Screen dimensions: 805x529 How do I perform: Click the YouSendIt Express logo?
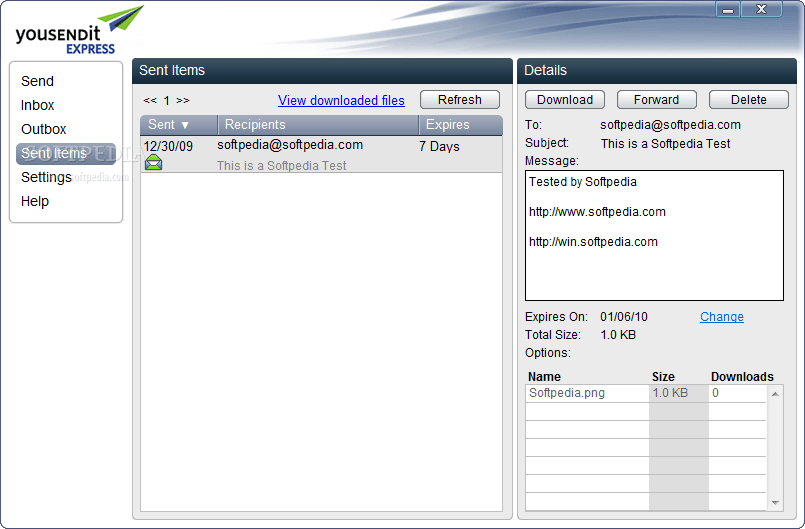79,30
